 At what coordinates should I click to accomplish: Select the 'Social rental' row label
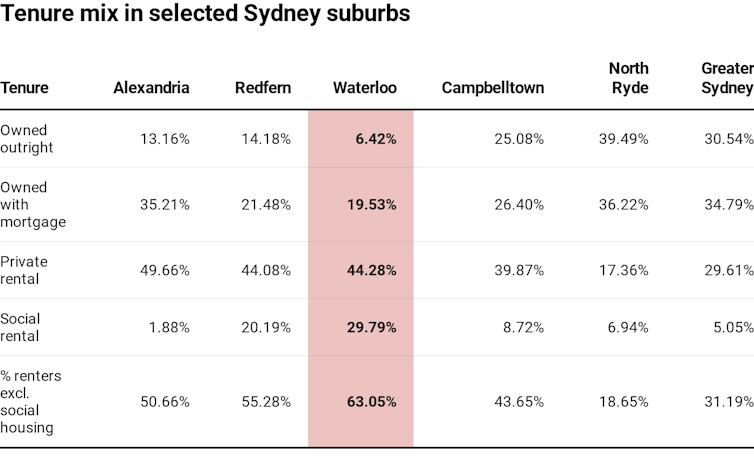tap(21, 327)
